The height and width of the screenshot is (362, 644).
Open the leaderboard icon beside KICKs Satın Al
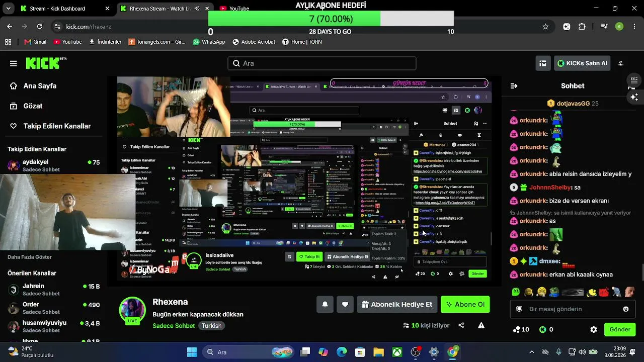tap(543, 63)
